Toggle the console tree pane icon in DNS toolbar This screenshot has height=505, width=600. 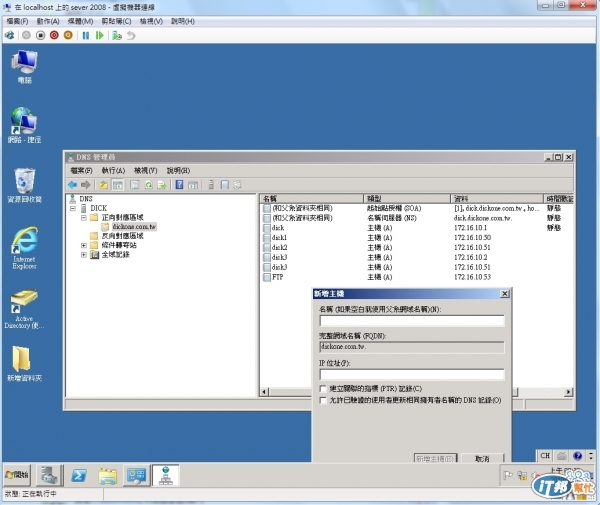(x=118, y=185)
